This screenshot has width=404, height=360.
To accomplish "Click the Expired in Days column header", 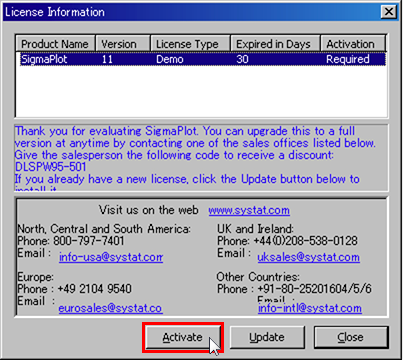I will coord(275,44).
